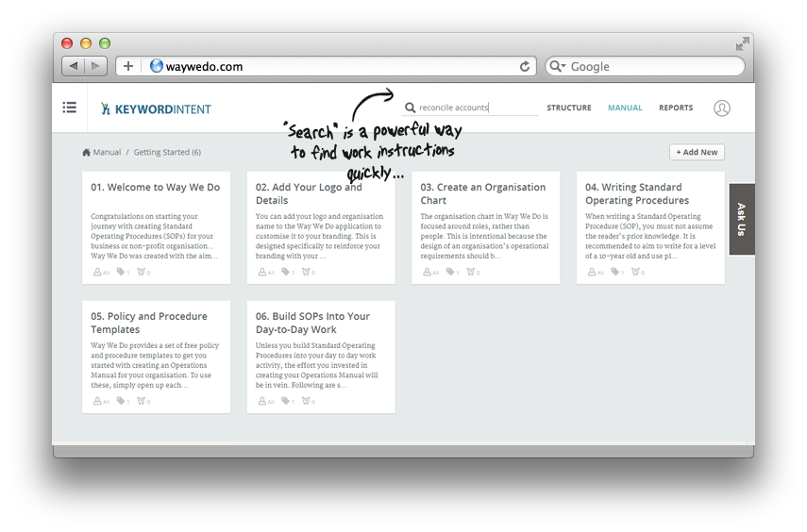This screenshot has height=532, width=807.
Task: Click alarm icon on Policy and Procedure Templates card
Action: 141,401
